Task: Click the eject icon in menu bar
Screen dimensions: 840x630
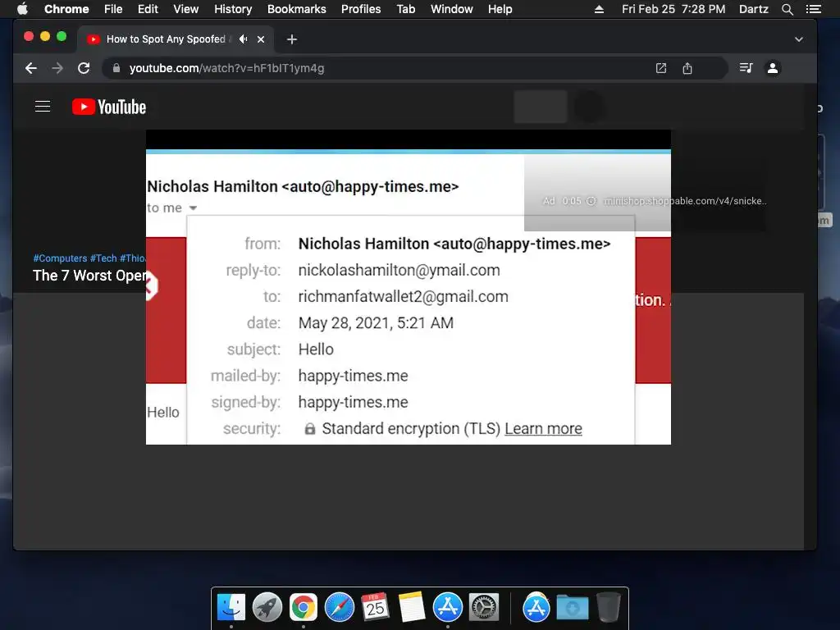Action: coord(599,9)
